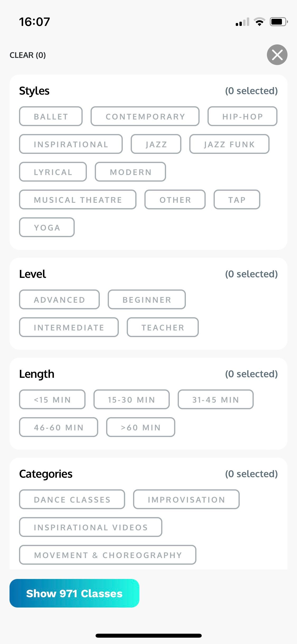Image resolution: width=297 pixels, height=644 pixels.
Task: Choose the Intermediate level chip
Action: click(x=69, y=327)
